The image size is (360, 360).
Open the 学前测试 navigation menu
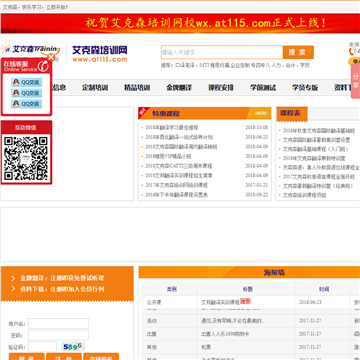[263, 88]
